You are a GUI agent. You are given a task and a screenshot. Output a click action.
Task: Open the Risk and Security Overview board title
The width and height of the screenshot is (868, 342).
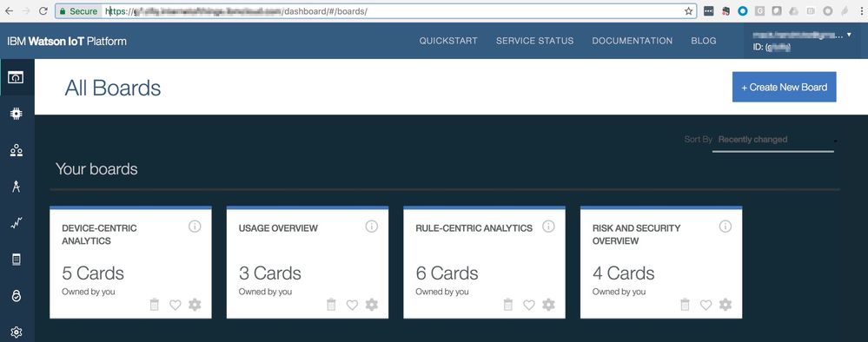637,234
